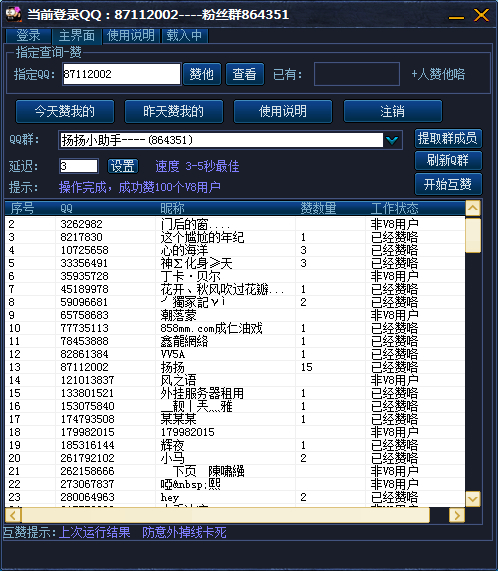The width and height of the screenshot is (498, 571).
Task: Select the row with nickname 扬扬
Action: pos(235,367)
